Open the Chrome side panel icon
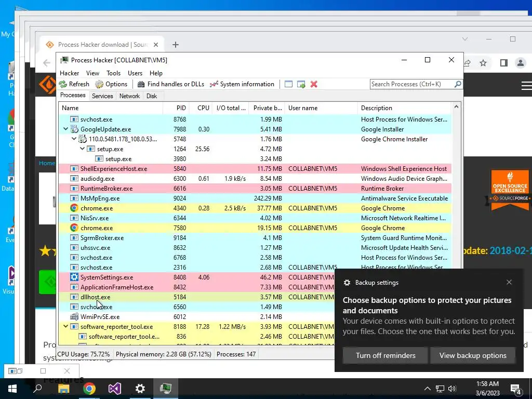 click(x=504, y=63)
